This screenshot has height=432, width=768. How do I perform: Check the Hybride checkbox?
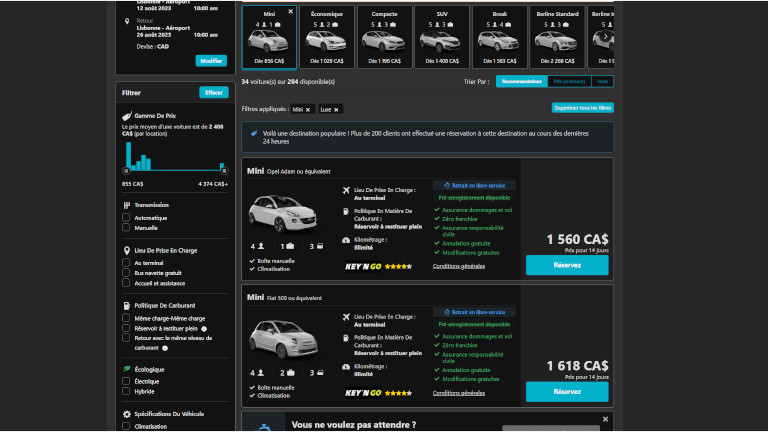pos(126,391)
